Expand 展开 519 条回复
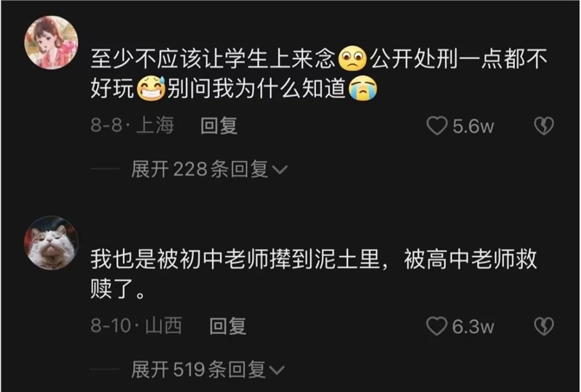The height and width of the screenshot is (392, 581). pyautogui.click(x=208, y=369)
